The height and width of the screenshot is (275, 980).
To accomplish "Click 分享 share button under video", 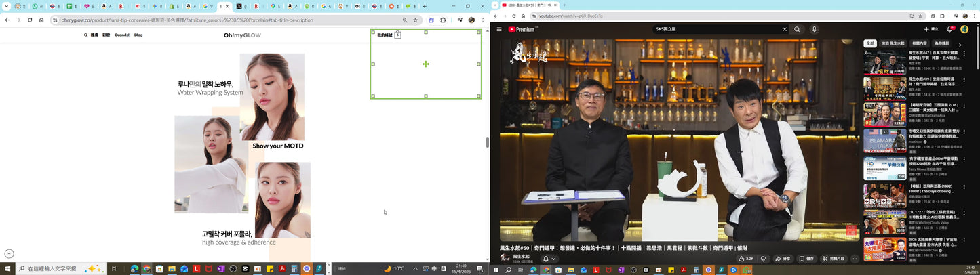I will tap(783, 259).
